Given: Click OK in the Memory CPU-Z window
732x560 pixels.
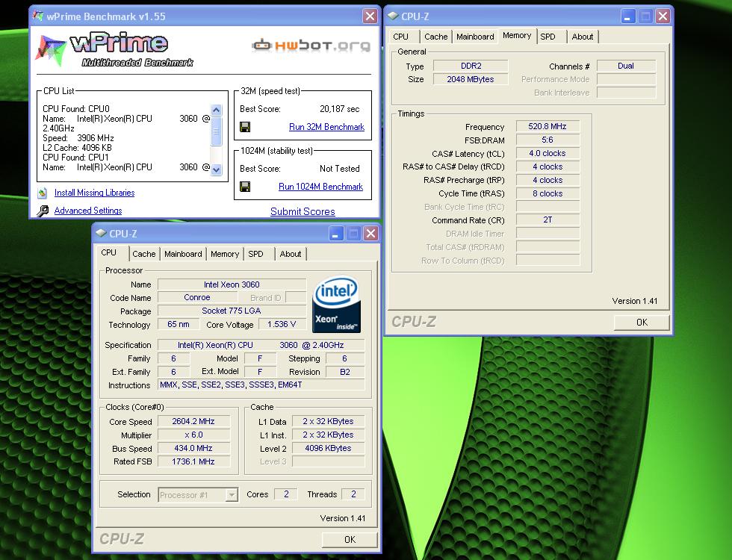Looking at the screenshot, I should point(642,322).
